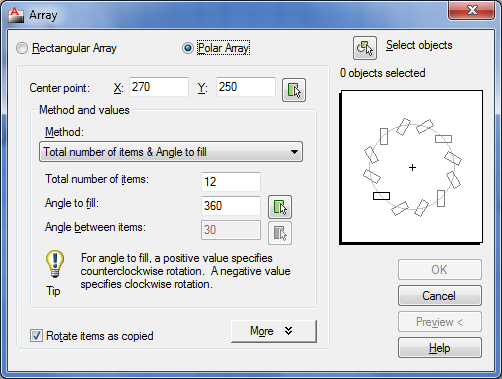Click the polar array preview image

pos(411,167)
